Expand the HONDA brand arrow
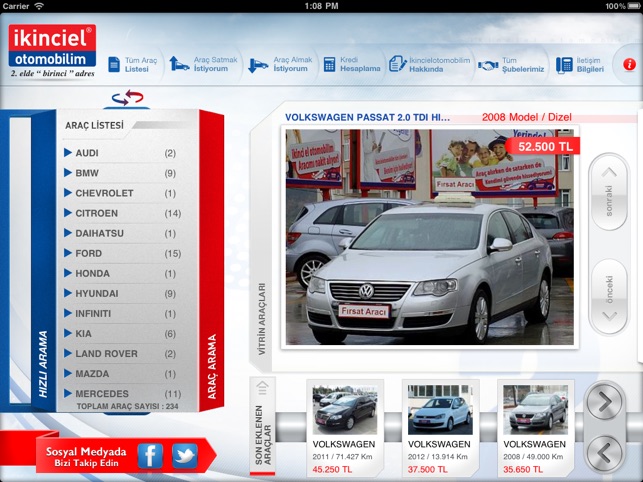Image resolution: width=643 pixels, height=482 pixels. (68, 273)
